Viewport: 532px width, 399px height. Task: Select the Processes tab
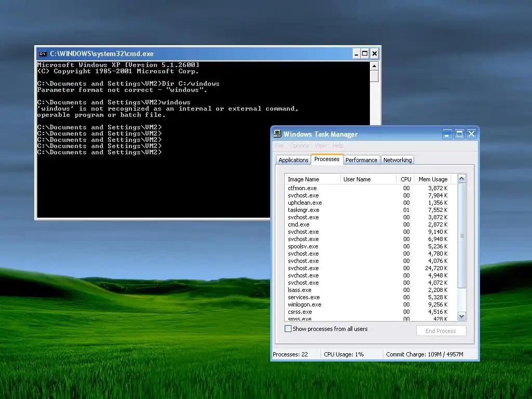pos(327,159)
